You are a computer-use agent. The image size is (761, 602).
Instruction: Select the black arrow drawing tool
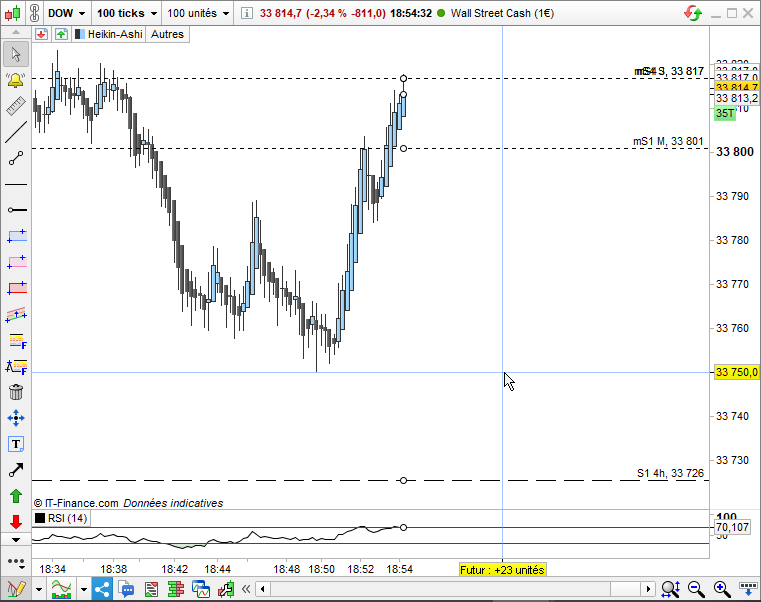[x=16, y=470]
